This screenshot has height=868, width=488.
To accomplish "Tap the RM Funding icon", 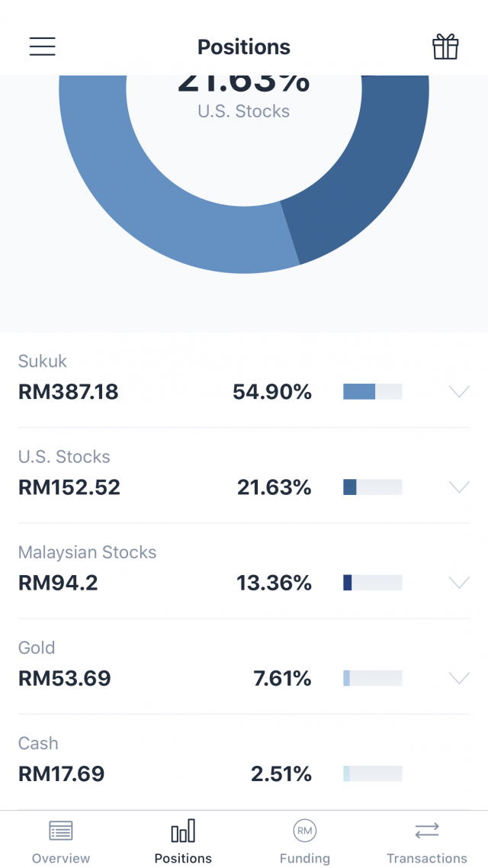I will pyautogui.click(x=305, y=830).
